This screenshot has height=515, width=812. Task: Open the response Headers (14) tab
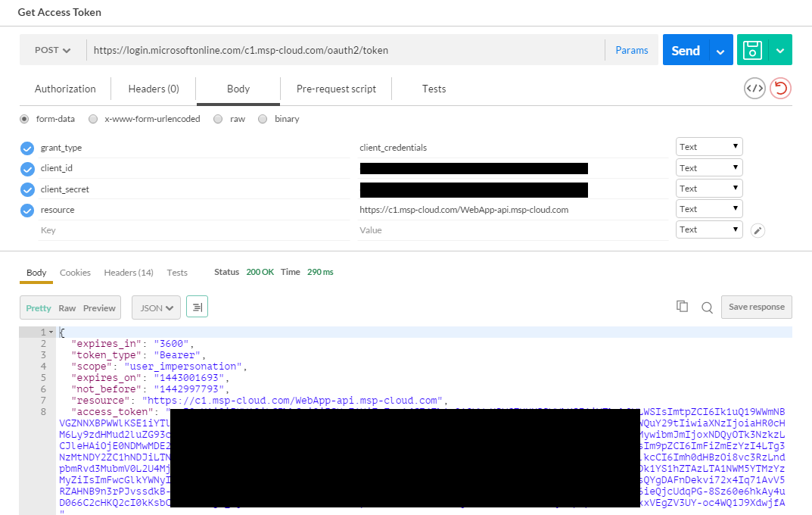pos(129,273)
